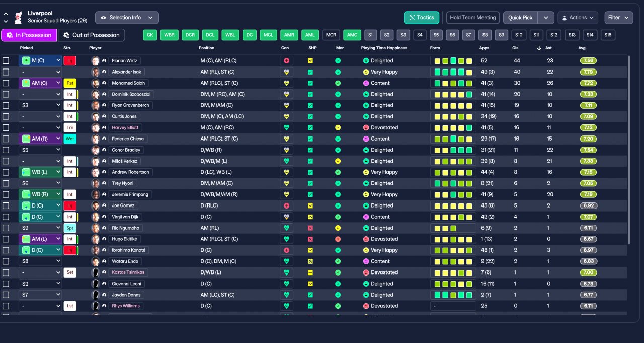Open Ibrahima Konaté's player profile link

(129, 250)
